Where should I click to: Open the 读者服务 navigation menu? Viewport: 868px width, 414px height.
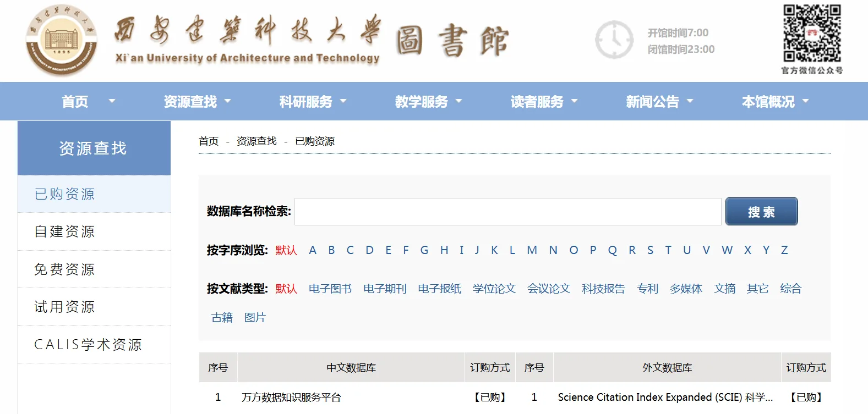click(x=537, y=102)
